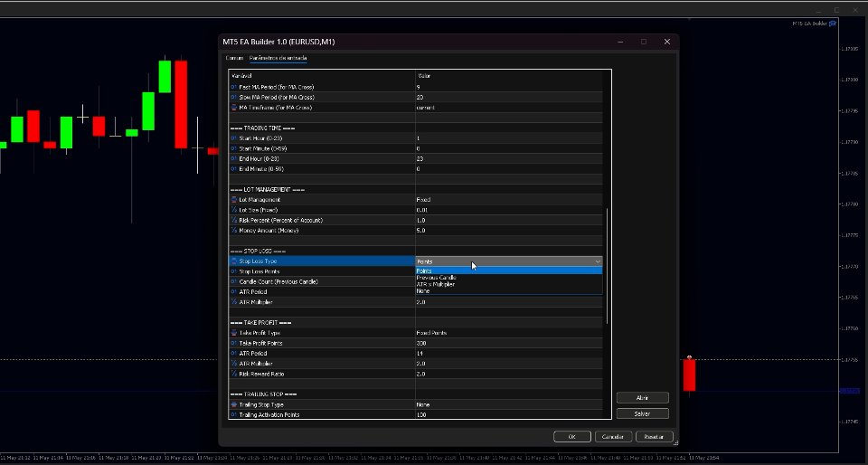Click the Abrir button

pyautogui.click(x=642, y=398)
